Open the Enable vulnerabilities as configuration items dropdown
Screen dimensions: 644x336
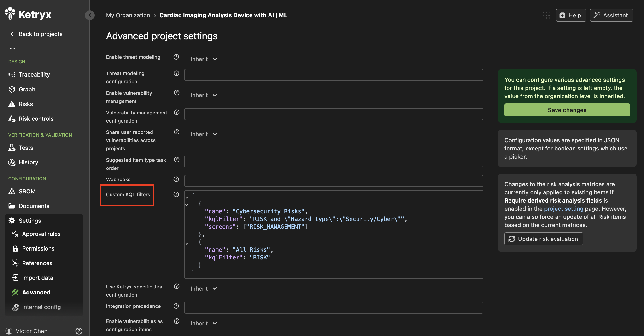pos(204,323)
